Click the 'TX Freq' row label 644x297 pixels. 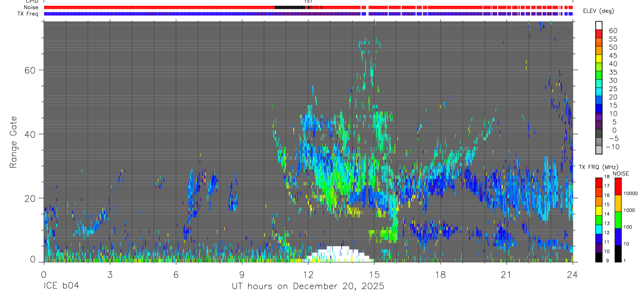pos(28,14)
